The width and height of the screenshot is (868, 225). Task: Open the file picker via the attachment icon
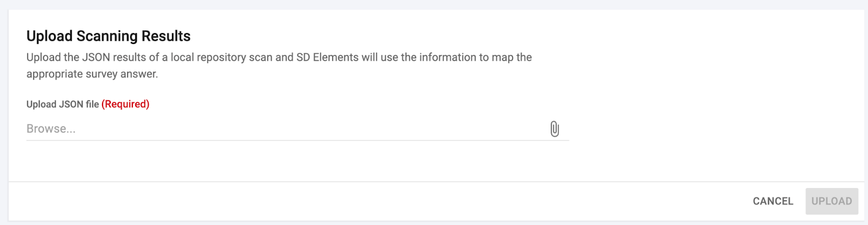(555, 129)
